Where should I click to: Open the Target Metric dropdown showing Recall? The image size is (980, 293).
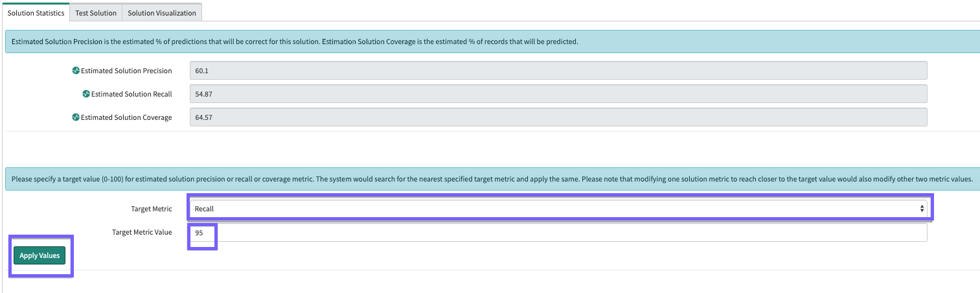click(558, 209)
